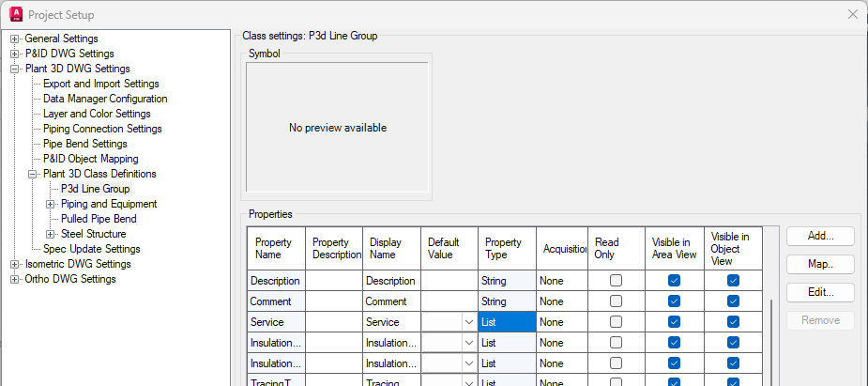
Task: Open Service default value dropdown
Action: pyautogui.click(x=469, y=322)
